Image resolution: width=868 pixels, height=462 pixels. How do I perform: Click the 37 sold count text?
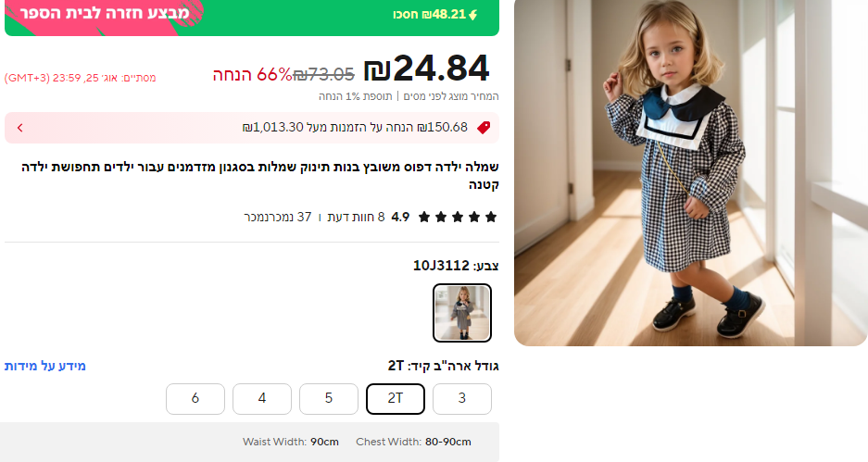click(278, 217)
